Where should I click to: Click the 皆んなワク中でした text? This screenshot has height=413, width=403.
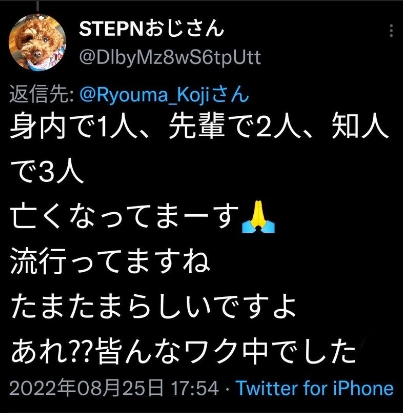tap(225, 352)
